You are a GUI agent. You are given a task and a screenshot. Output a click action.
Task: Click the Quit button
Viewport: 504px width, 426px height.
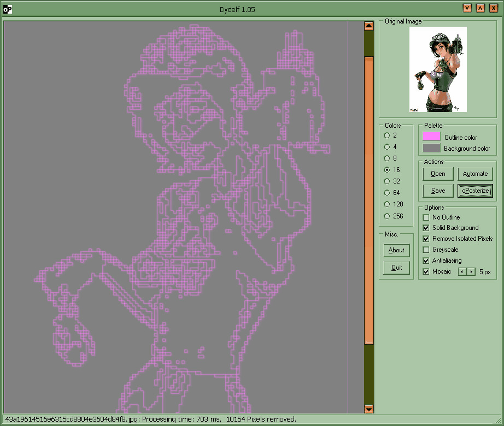pos(396,268)
